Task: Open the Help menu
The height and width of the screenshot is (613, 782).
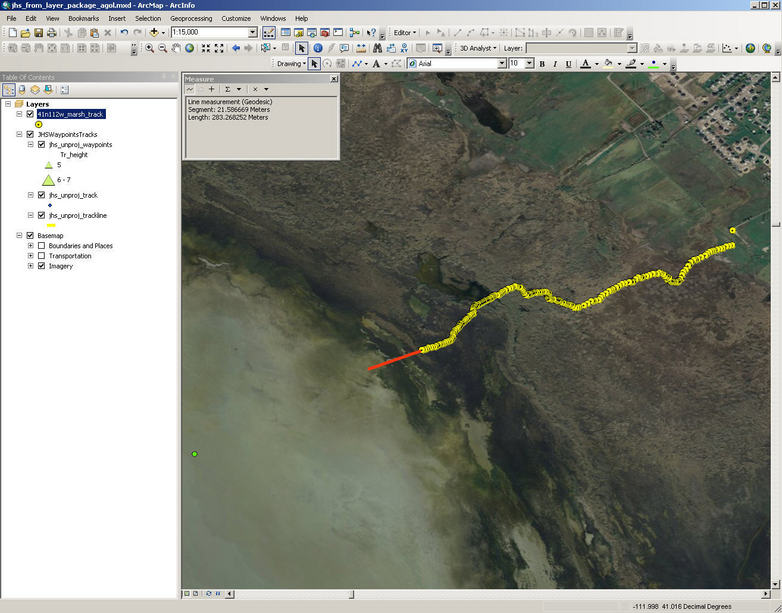Action: click(x=301, y=18)
